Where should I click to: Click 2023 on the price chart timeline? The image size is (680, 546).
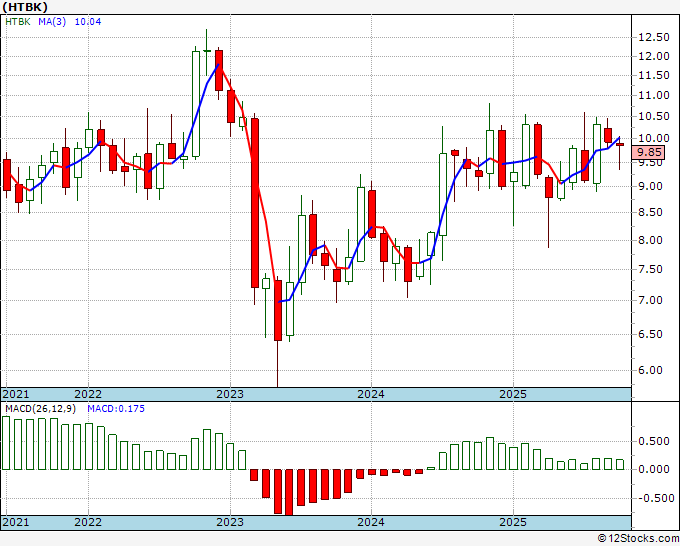230,394
